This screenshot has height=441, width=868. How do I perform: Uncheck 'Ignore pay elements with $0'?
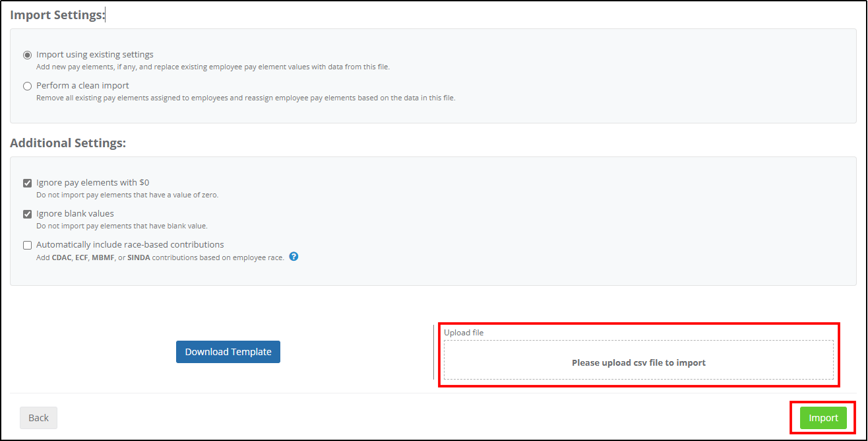click(27, 183)
